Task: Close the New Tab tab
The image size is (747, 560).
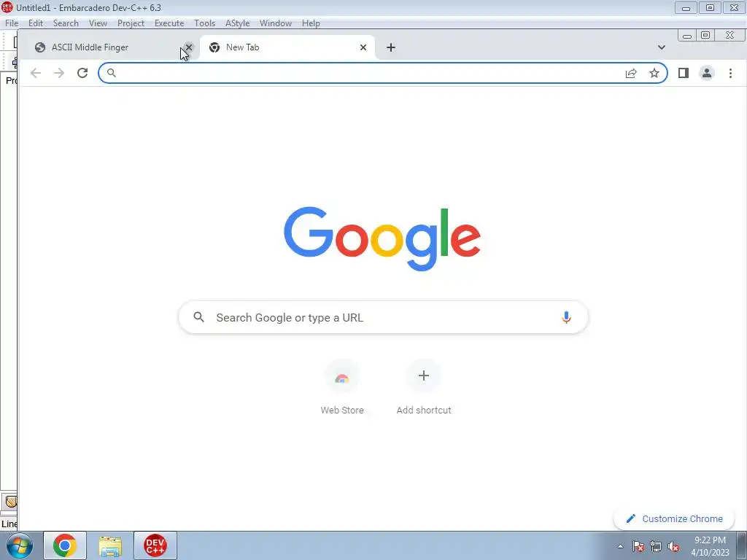Action: tap(363, 47)
